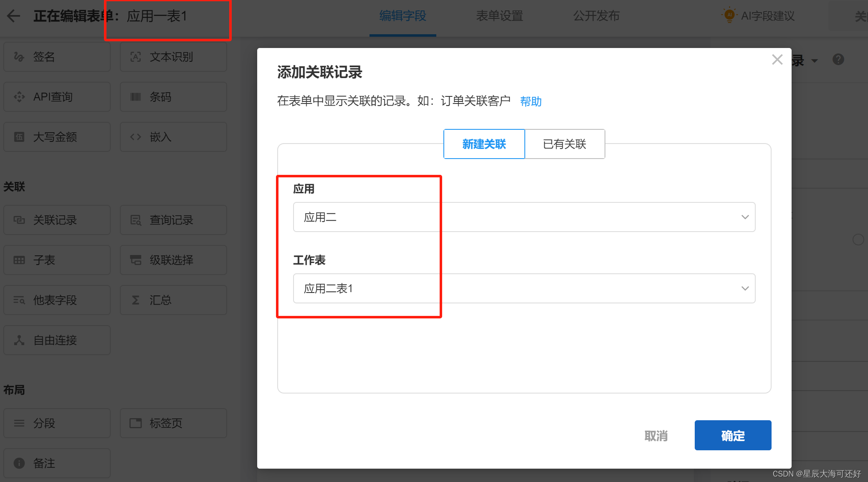Choose the 汇总 rollup field icon
This screenshot has height=482, width=868.
pos(136,300)
